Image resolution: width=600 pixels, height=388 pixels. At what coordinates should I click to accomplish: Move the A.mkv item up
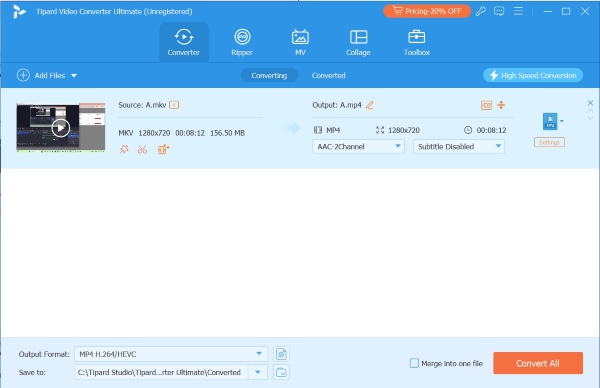point(590,111)
